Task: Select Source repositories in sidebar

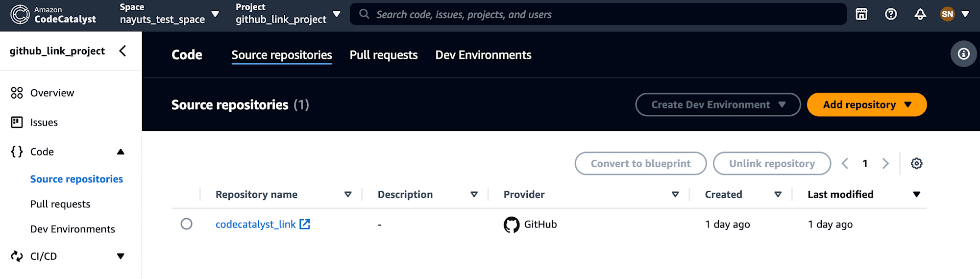Action: point(76,179)
